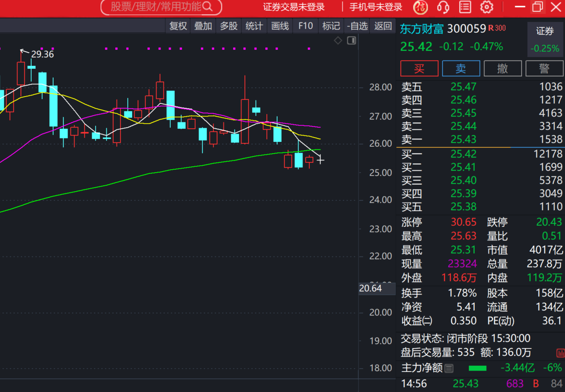
Task: Click stock code 300059
Action: (x=466, y=29)
